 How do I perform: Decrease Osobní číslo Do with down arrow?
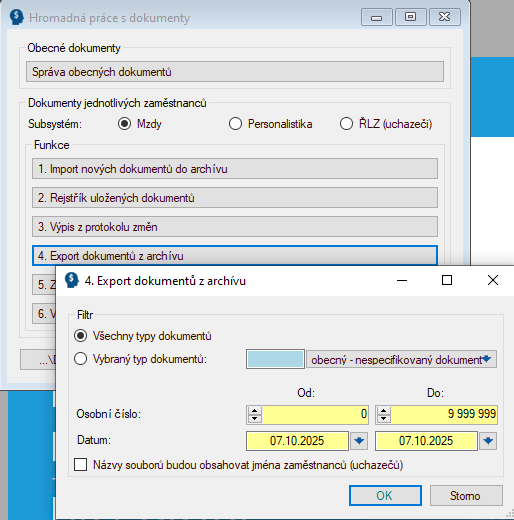[384, 419]
